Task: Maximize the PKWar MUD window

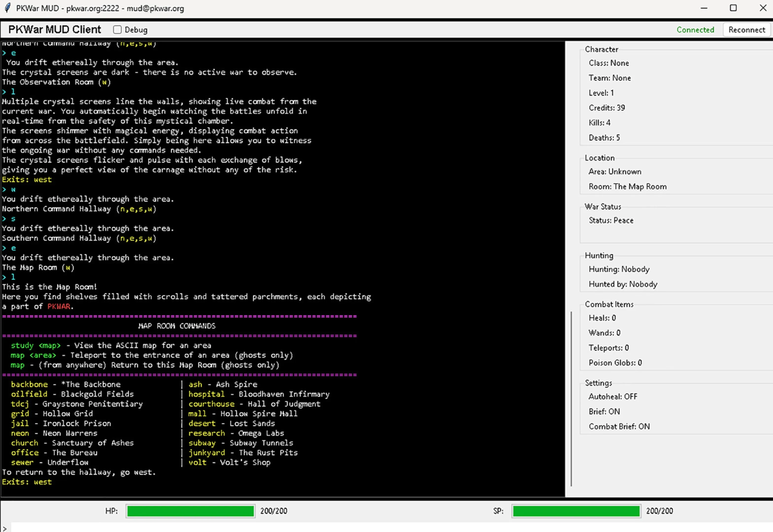Action: coord(733,8)
